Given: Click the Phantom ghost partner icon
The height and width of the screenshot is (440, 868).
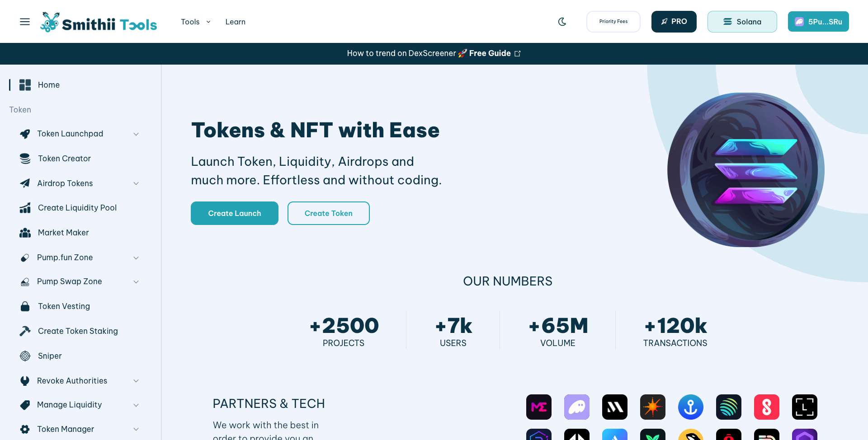Looking at the screenshot, I should 576,407.
